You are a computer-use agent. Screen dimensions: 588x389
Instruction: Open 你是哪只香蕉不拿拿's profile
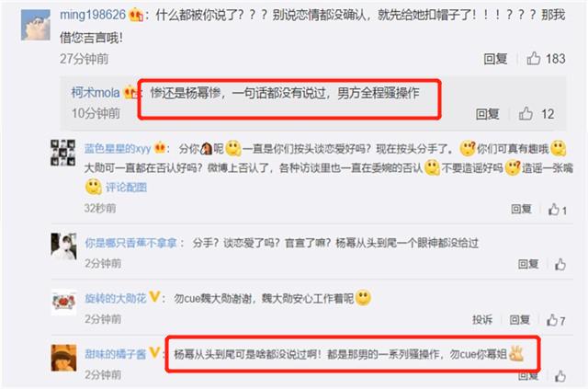130,243
